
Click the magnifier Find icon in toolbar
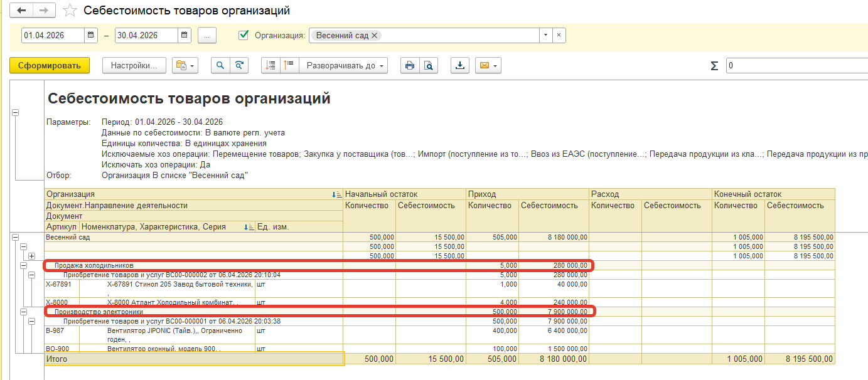220,66
